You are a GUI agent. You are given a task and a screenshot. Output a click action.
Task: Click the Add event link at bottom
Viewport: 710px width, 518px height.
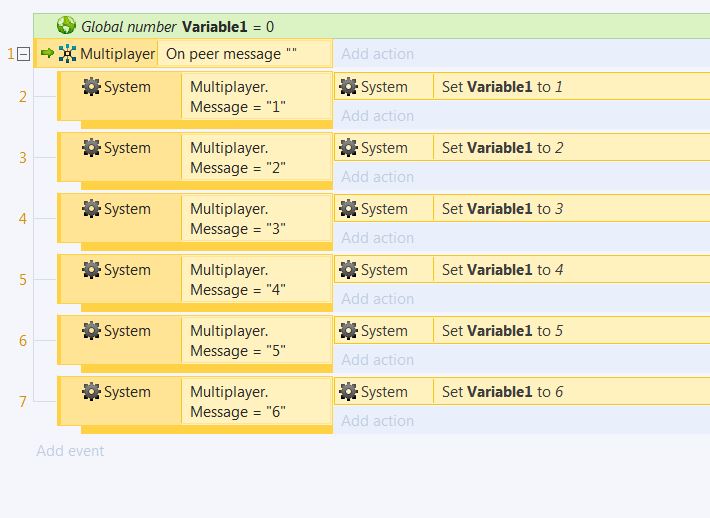[70, 451]
